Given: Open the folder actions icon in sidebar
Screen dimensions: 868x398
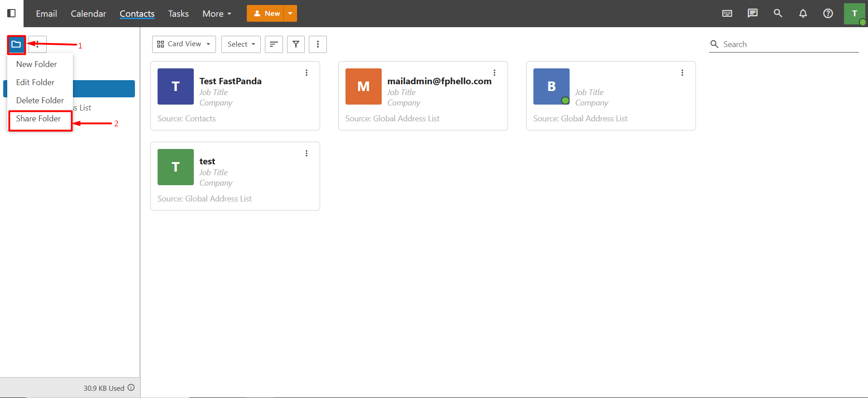Looking at the screenshot, I should (x=16, y=44).
